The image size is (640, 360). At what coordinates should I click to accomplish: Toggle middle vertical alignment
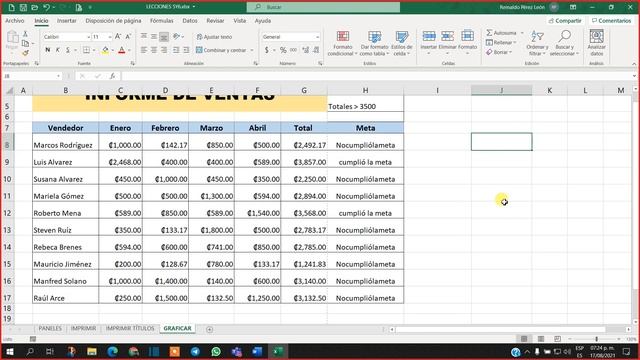(x=154, y=37)
